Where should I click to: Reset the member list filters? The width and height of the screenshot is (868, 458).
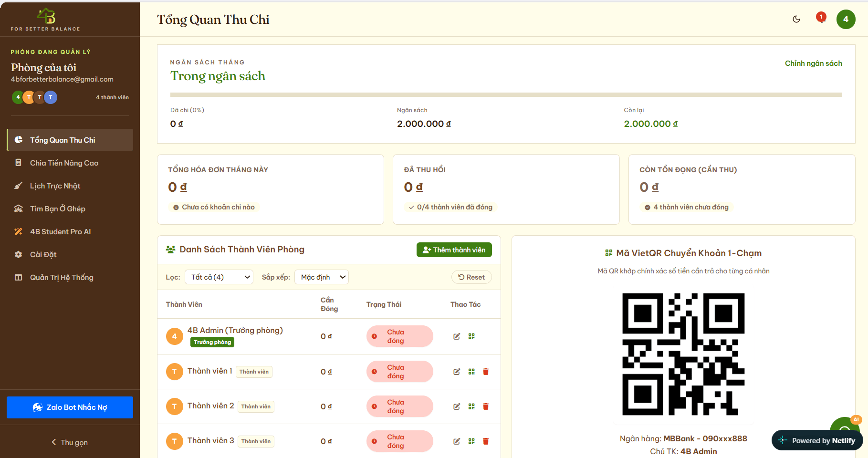click(471, 277)
